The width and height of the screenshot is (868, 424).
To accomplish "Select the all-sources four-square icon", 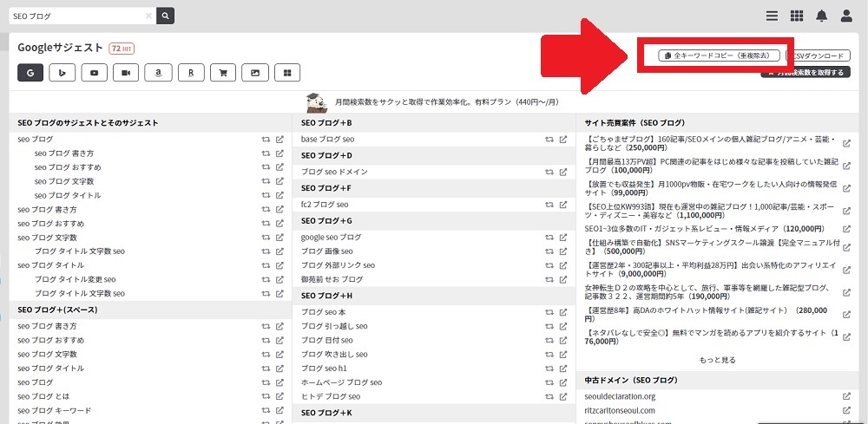I will [287, 73].
